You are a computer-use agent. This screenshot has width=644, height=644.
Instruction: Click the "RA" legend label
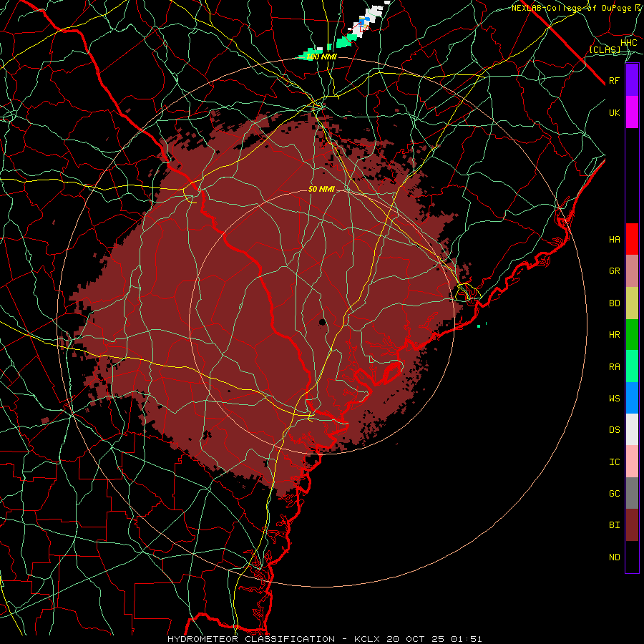[615, 366]
